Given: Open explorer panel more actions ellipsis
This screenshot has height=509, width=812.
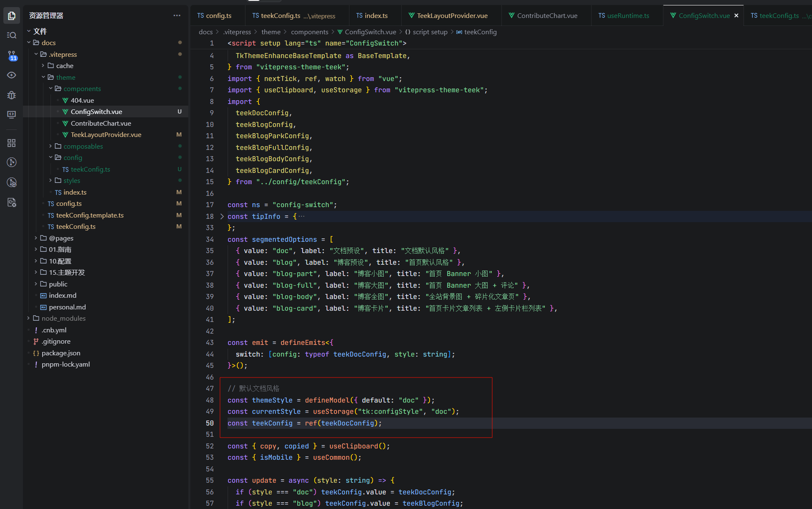Looking at the screenshot, I should click(x=177, y=15).
